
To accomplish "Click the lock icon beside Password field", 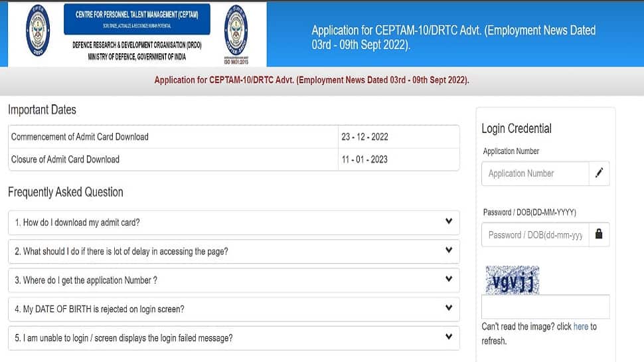I will tap(599, 234).
